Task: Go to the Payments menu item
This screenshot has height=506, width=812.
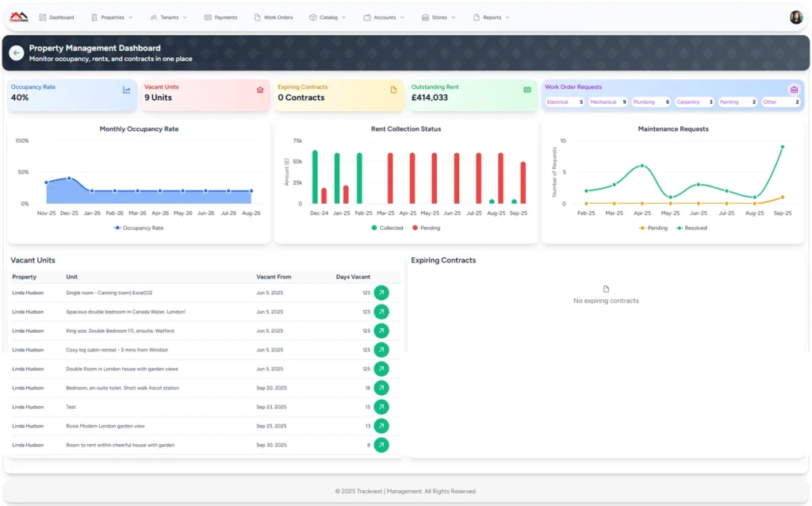Action: [220, 17]
